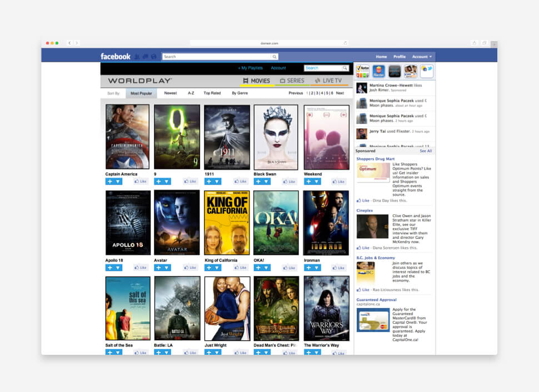Reload page using address bar refresh icon
This screenshot has height=392, width=539.
345,43
